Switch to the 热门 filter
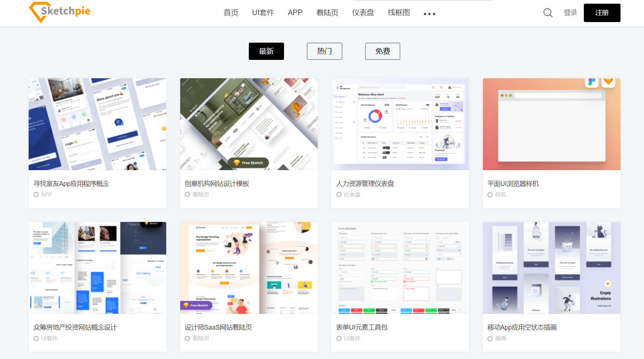 324,51
